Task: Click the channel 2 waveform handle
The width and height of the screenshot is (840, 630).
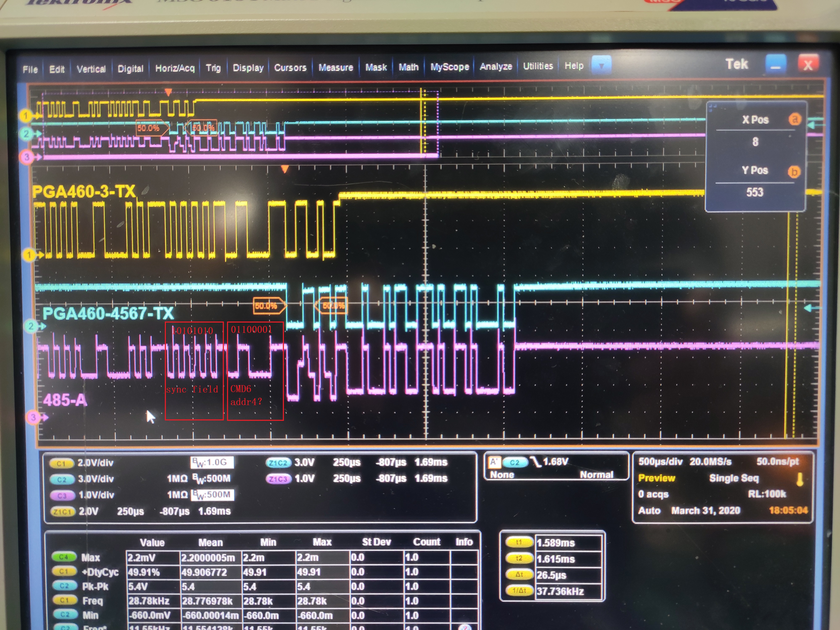Action: [31, 326]
